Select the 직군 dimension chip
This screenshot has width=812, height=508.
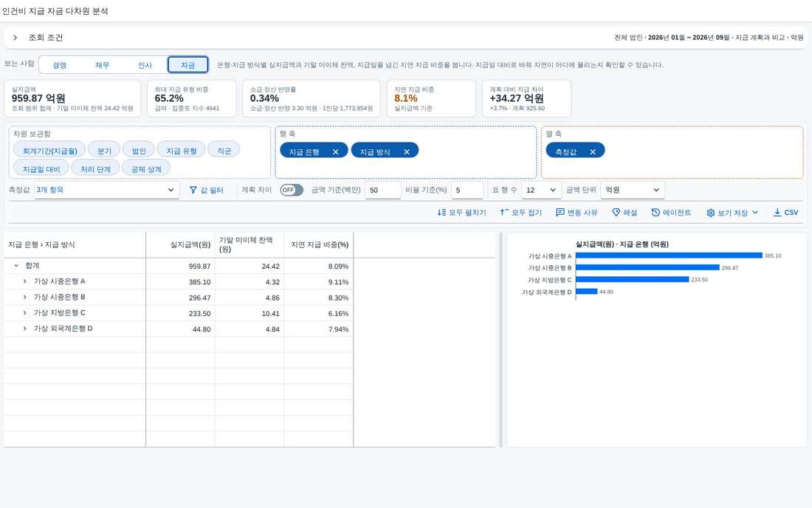[224, 151]
